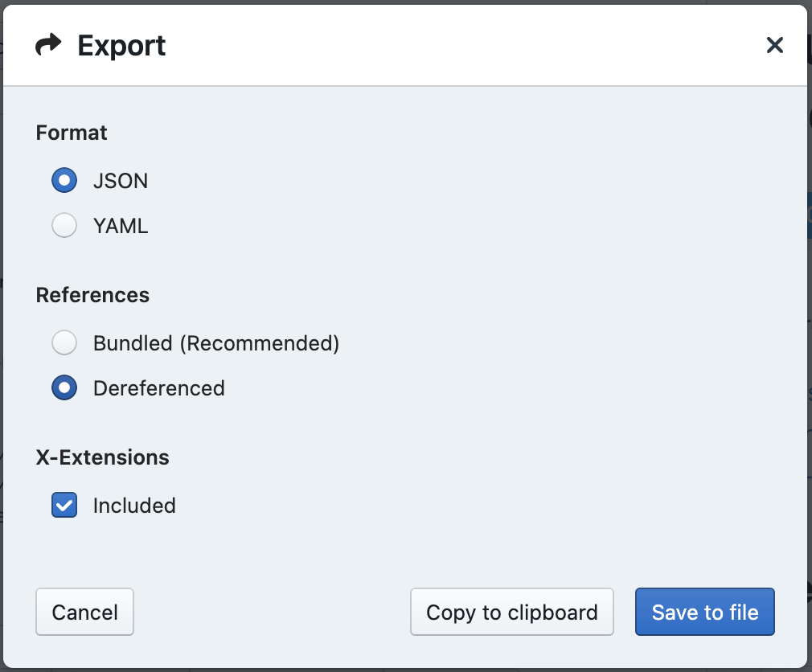Click the X-Extensions section heading
Image resolution: width=812 pixels, height=672 pixels.
click(x=103, y=457)
